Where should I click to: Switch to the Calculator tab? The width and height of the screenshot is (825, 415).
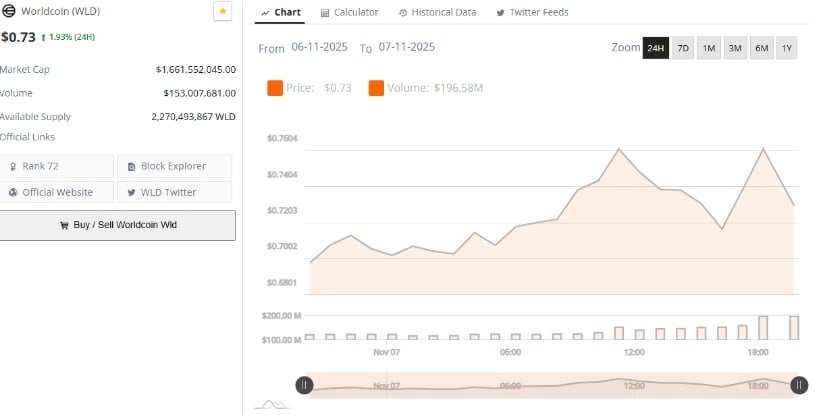pyautogui.click(x=349, y=13)
